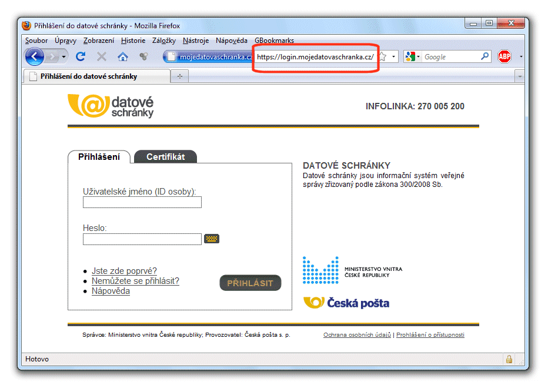Click the search magnifier in Google box
Screen dimensions: 548x392
tap(485, 56)
